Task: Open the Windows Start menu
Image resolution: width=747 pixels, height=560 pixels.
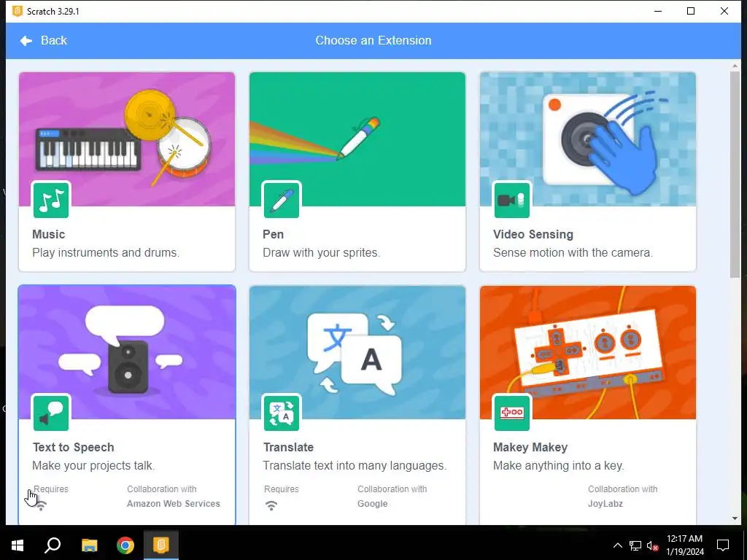Action: pyautogui.click(x=18, y=545)
